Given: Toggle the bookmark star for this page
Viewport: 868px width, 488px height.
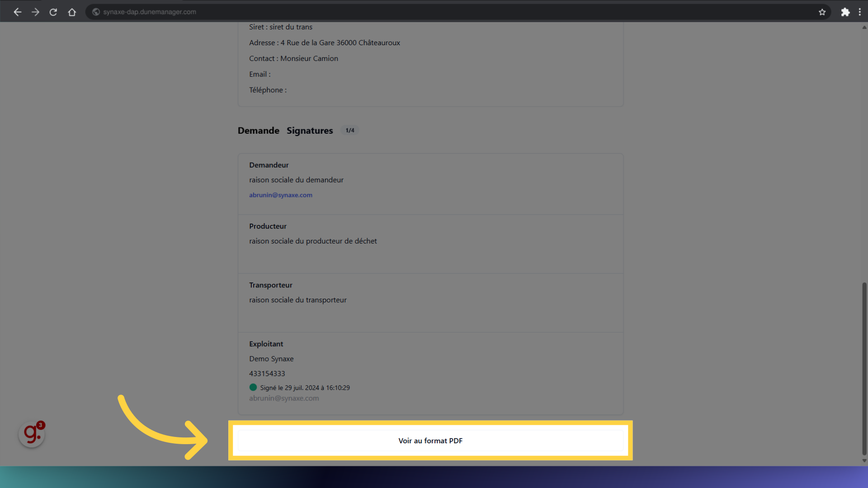Looking at the screenshot, I should click(822, 12).
